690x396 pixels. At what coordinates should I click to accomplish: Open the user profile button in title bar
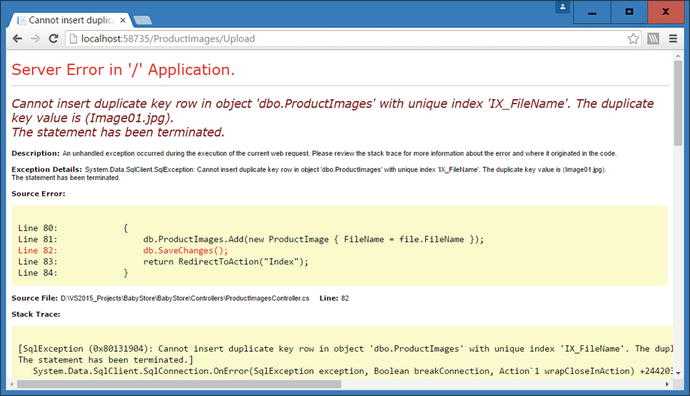click(x=562, y=7)
